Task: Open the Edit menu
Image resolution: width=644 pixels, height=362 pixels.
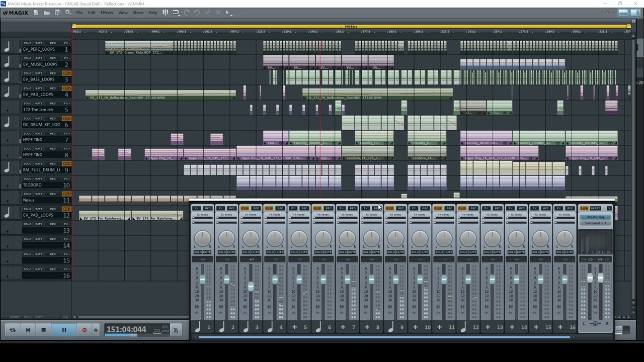Action: pyautogui.click(x=92, y=13)
